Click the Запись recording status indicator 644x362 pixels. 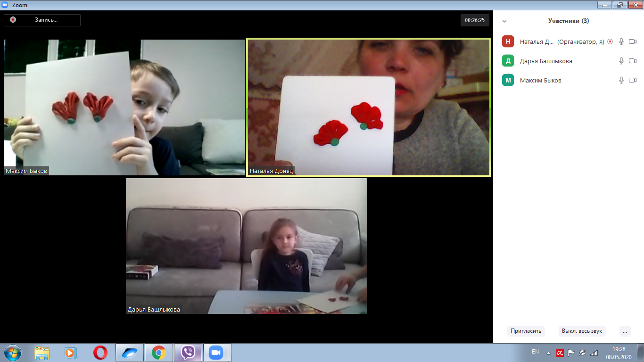point(42,20)
